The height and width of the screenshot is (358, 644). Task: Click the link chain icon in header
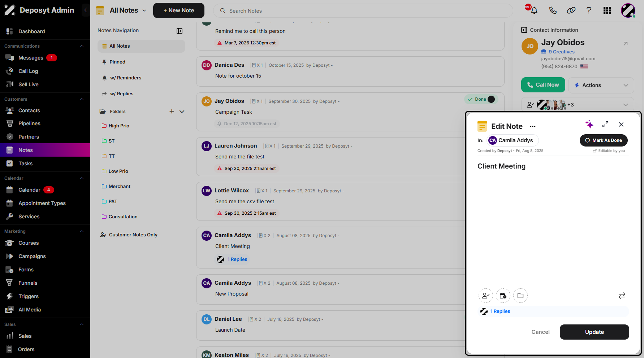(571, 10)
